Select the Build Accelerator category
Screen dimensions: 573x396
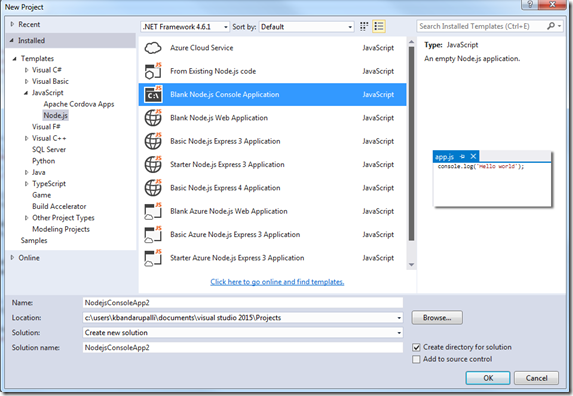(x=59, y=206)
